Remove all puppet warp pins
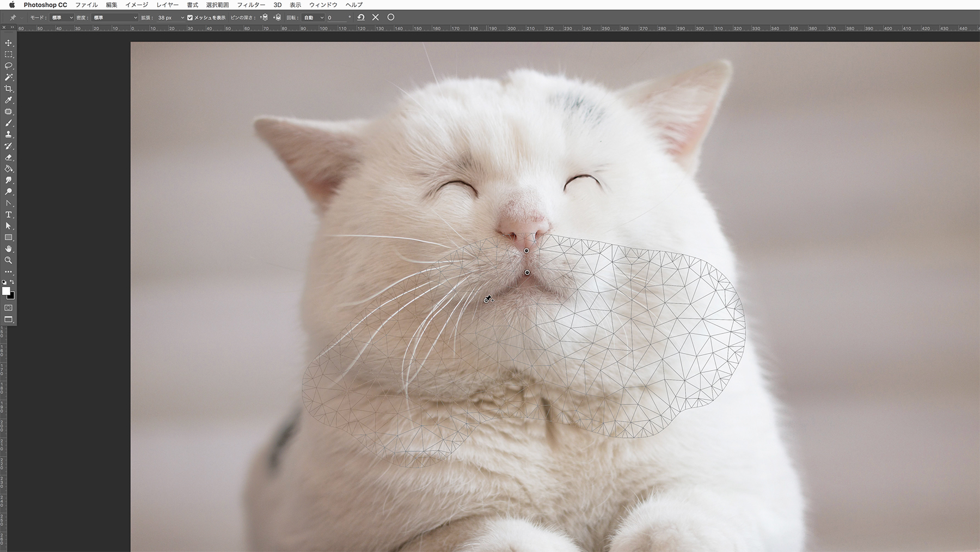 click(361, 17)
